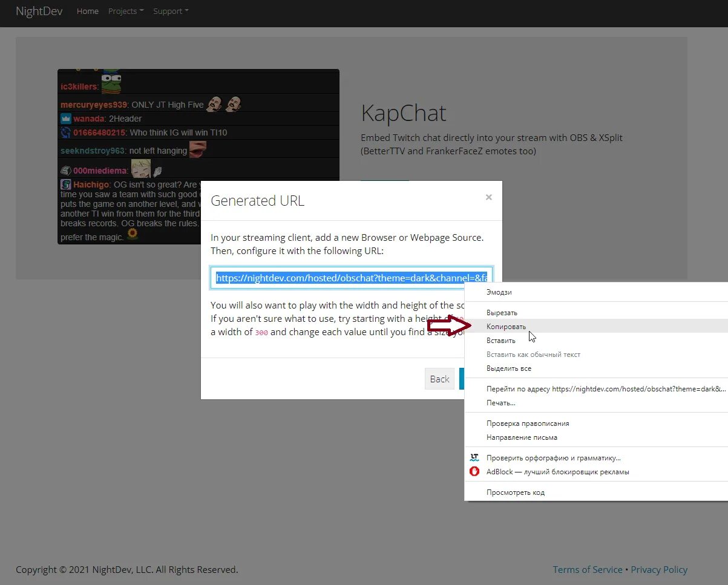Expand the Projects dropdown menu

(126, 11)
